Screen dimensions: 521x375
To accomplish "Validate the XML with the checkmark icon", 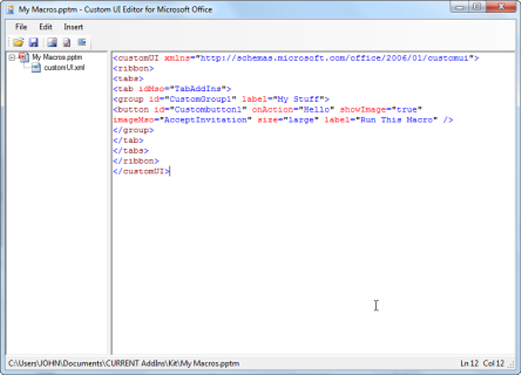I will [x=67, y=42].
